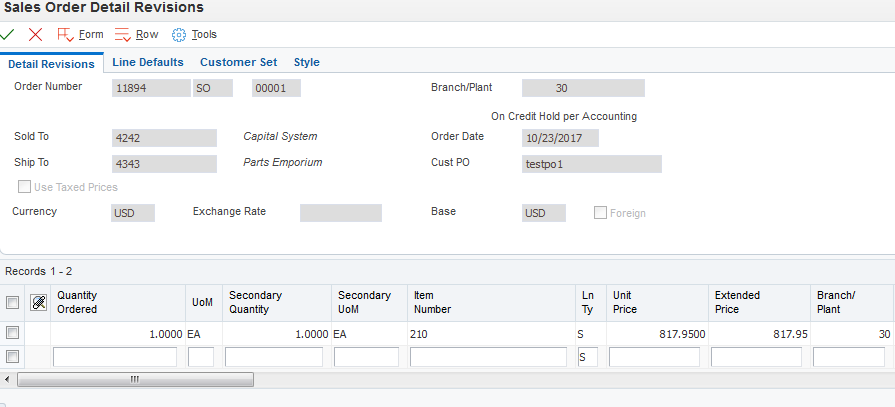
Task: Click the Secondary Quantity column header
Action: coord(277,303)
